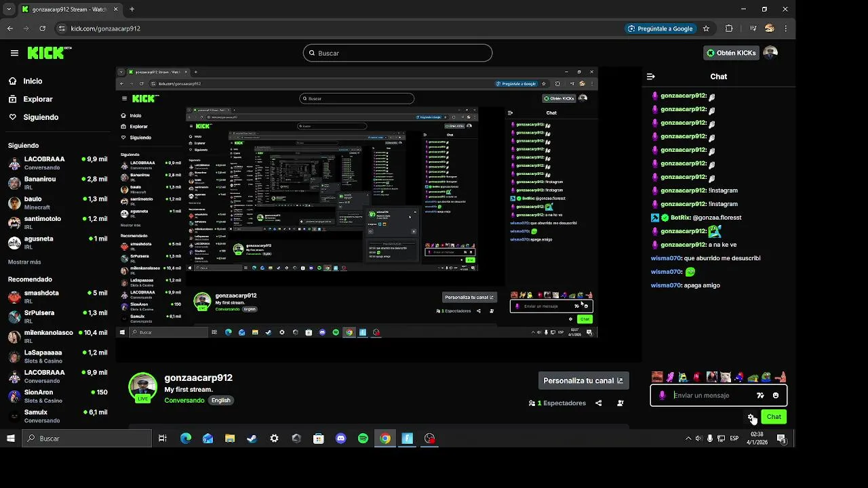Click the gonzaacarp912 LIVE streamer avatar

[143, 387]
